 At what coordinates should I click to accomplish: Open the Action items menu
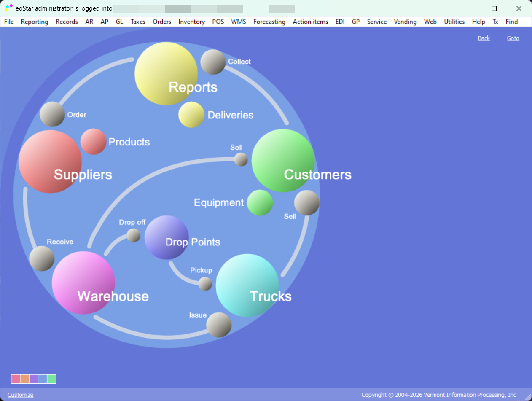click(311, 22)
